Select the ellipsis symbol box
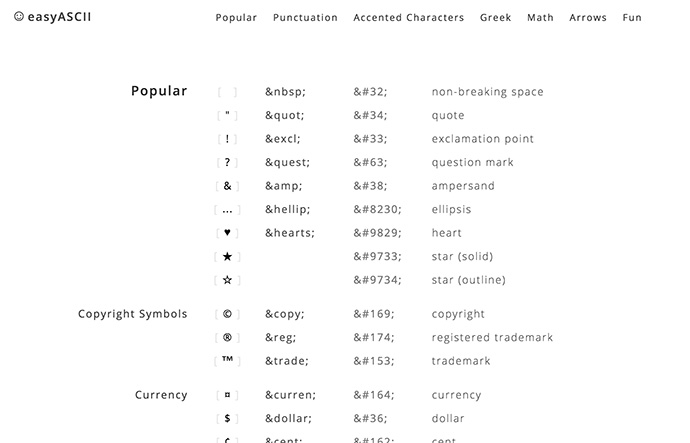The image size is (690, 443). pyautogui.click(x=227, y=209)
